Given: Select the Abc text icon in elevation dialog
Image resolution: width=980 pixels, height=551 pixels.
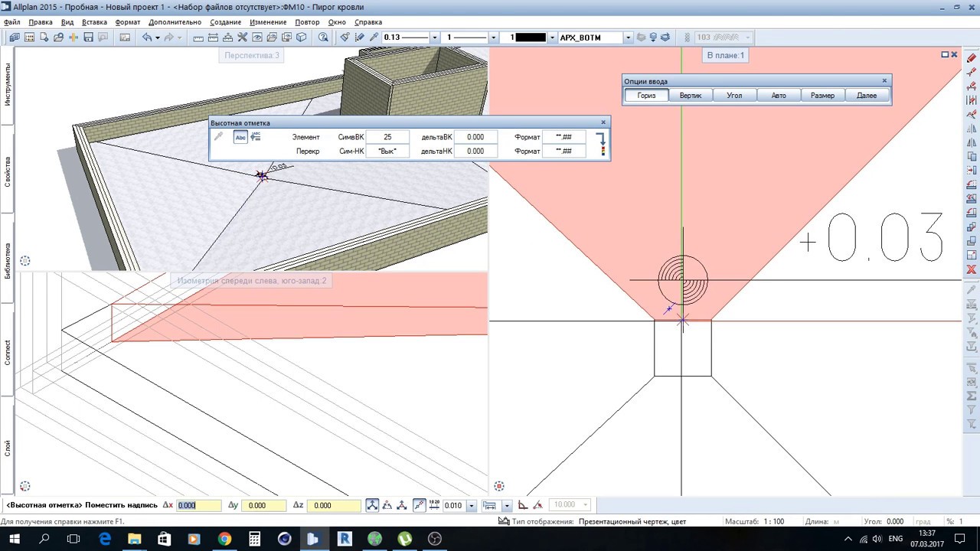Looking at the screenshot, I should [240, 137].
